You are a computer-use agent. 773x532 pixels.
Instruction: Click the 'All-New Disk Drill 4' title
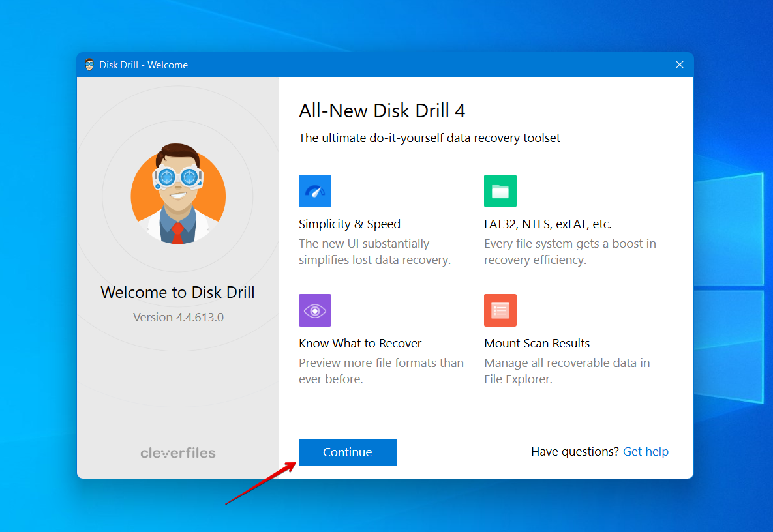tap(382, 111)
